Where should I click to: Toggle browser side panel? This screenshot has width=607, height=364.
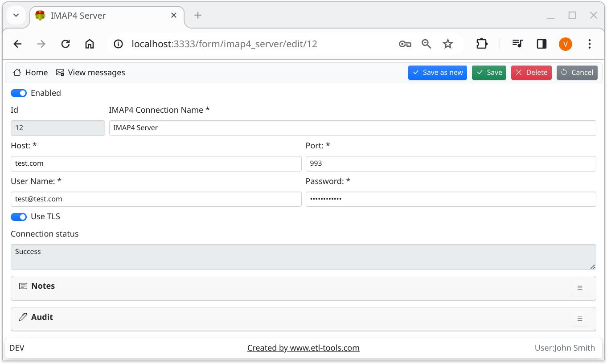(x=541, y=44)
